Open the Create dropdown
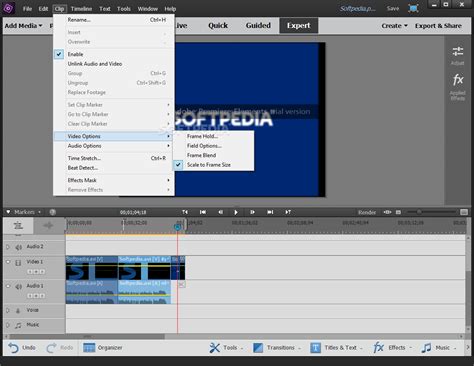474x366 pixels. pos(394,26)
